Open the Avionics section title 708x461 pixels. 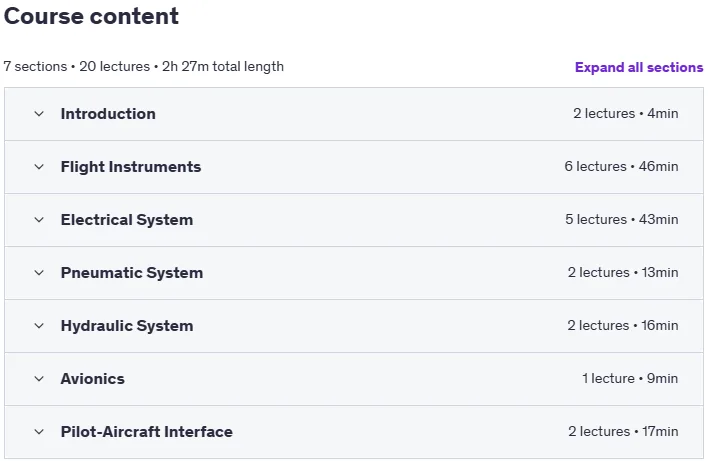pos(93,379)
